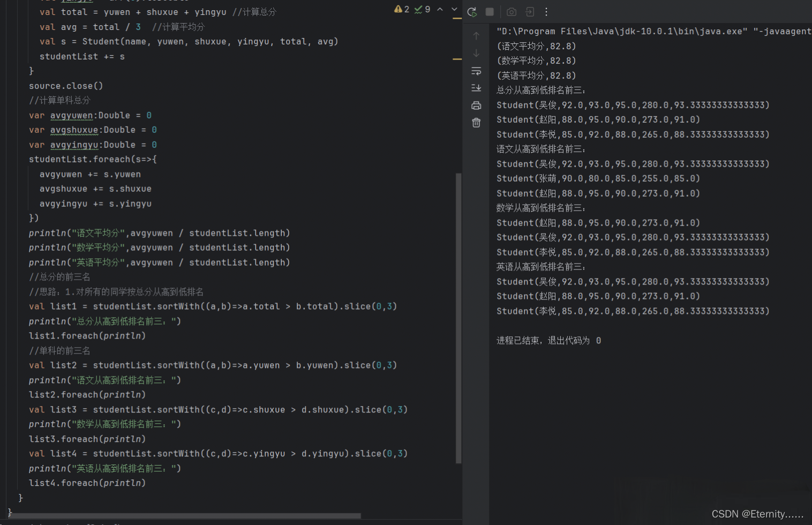812x525 pixels.
Task: Click the editor horizontal scrollbar thumb
Action: tap(183, 516)
